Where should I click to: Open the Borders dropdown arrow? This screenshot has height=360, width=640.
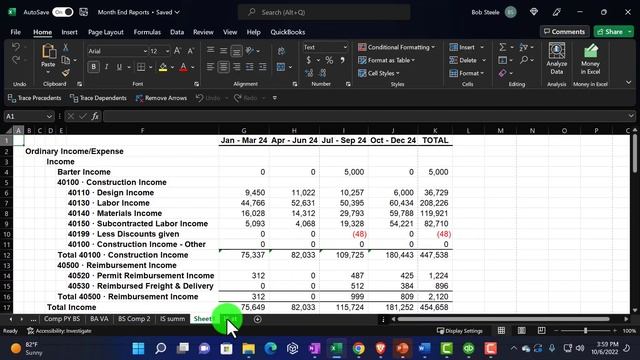pos(151,67)
